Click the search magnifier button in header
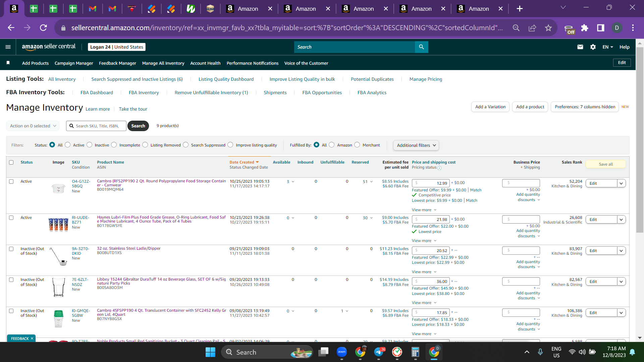The height and width of the screenshot is (362, 644). tap(421, 47)
